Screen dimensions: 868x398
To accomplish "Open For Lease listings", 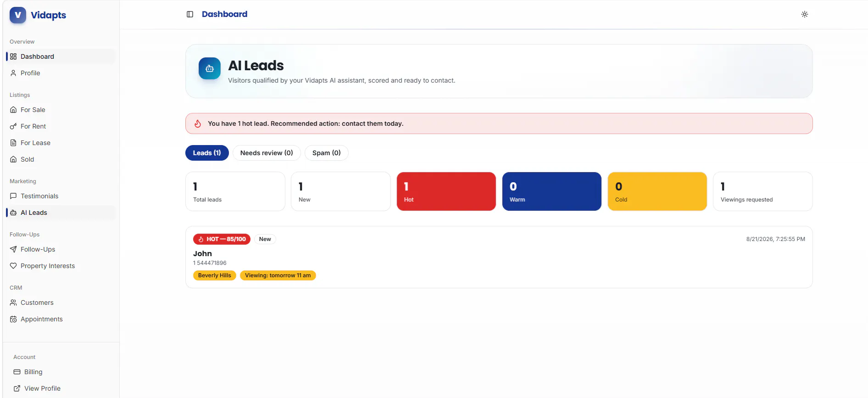I will click(x=61, y=143).
